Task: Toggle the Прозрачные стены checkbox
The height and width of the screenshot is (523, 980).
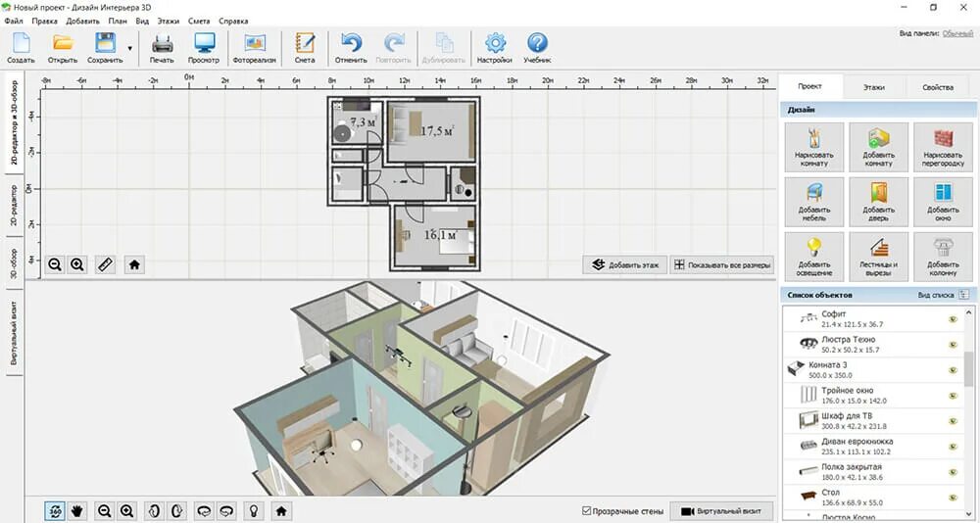Action: [x=586, y=511]
